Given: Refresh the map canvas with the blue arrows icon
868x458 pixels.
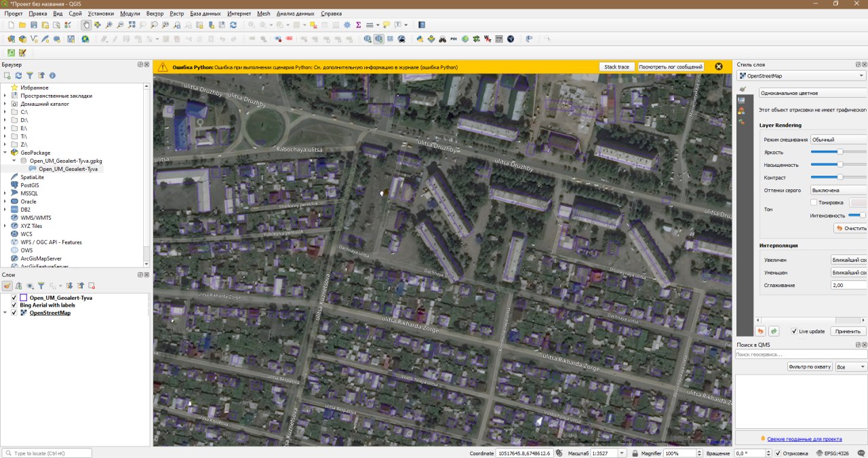Looking at the screenshot, I should (x=233, y=25).
